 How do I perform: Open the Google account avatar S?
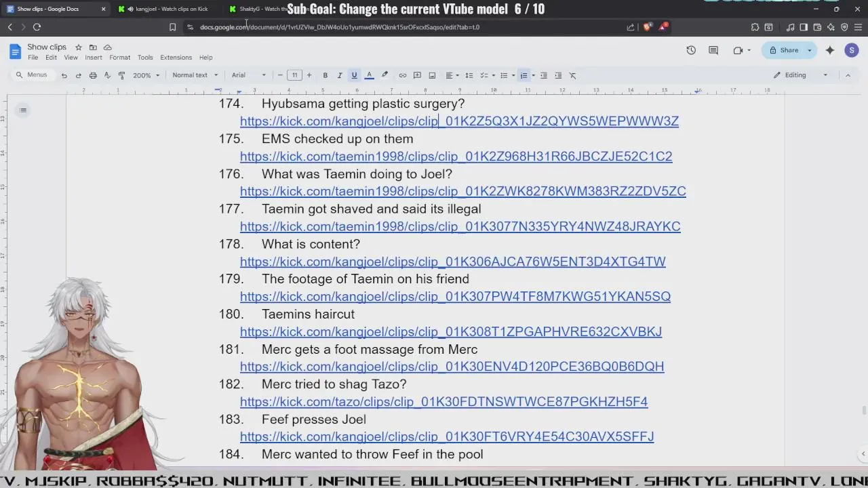click(852, 50)
